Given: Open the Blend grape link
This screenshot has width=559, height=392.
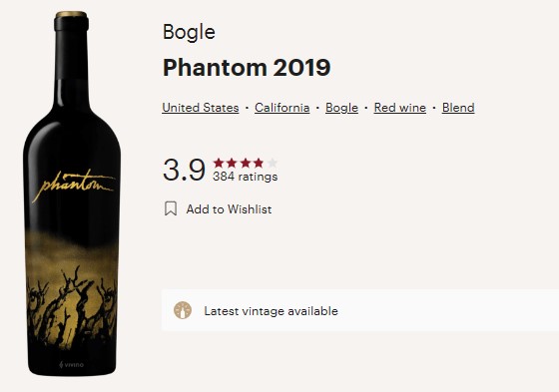Looking at the screenshot, I should click(458, 108).
